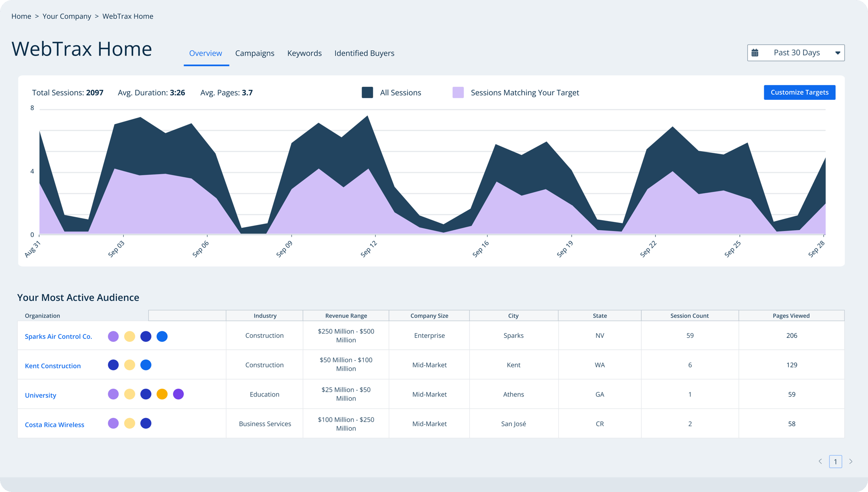Click the Sep 22 axis label on chart

tap(648, 249)
